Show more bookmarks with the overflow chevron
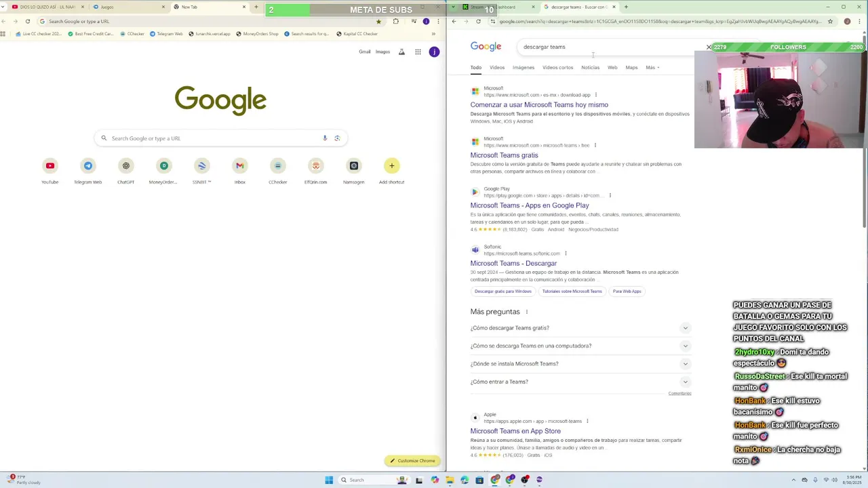 tap(433, 33)
